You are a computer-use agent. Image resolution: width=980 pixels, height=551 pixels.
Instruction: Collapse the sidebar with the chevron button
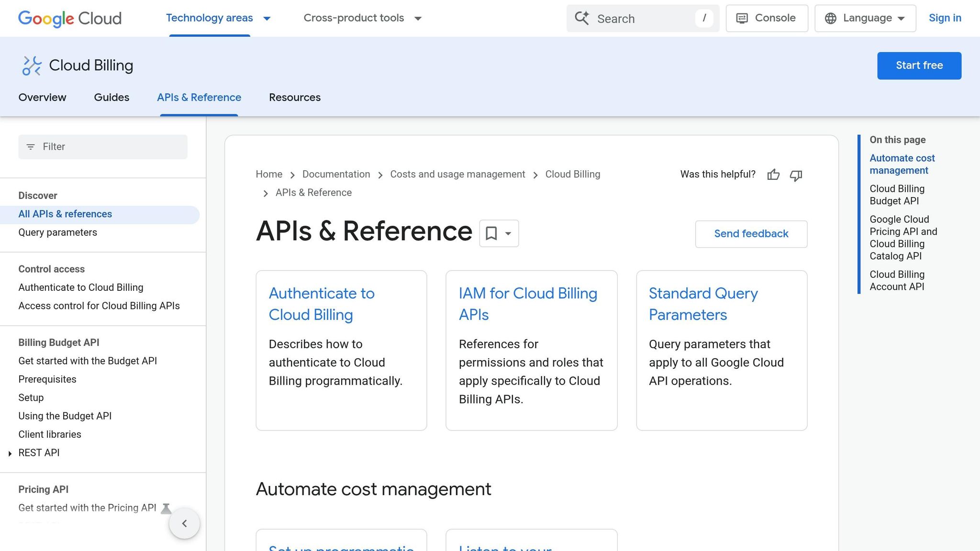pyautogui.click(x=184, y=523)
